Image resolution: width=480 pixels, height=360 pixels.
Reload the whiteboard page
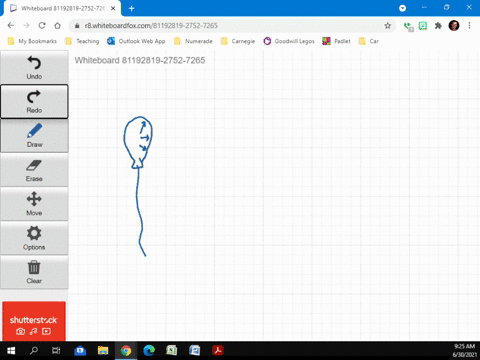tap(42, 26)
